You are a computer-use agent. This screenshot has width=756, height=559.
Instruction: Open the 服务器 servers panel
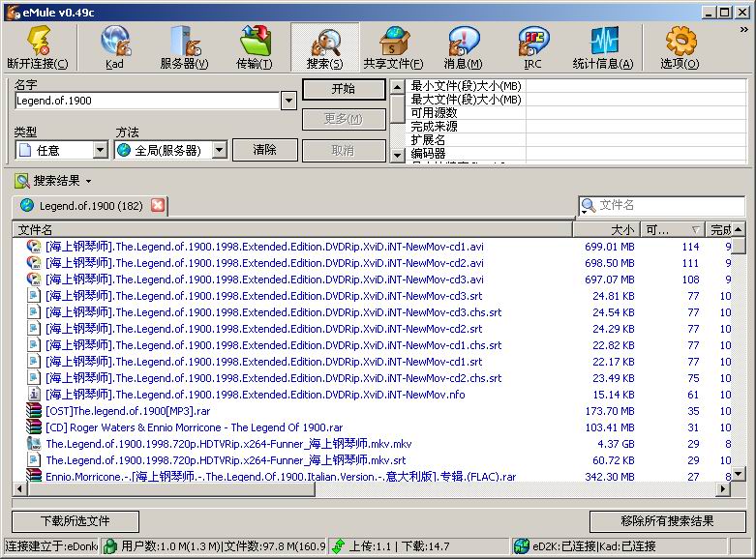183,47
